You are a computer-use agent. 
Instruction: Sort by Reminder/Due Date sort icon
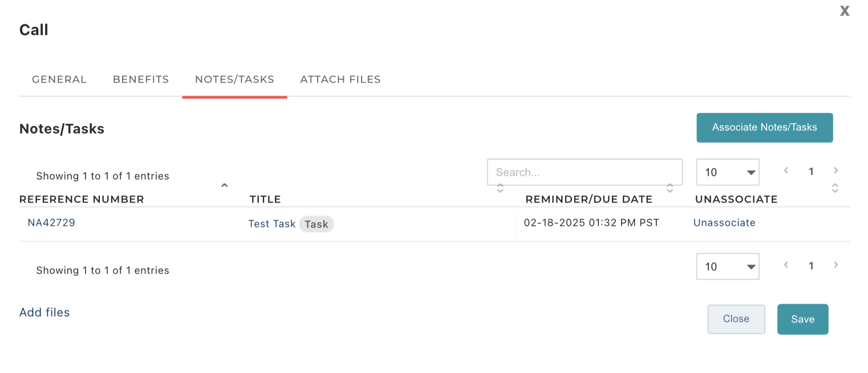click(x=670, y=188)
